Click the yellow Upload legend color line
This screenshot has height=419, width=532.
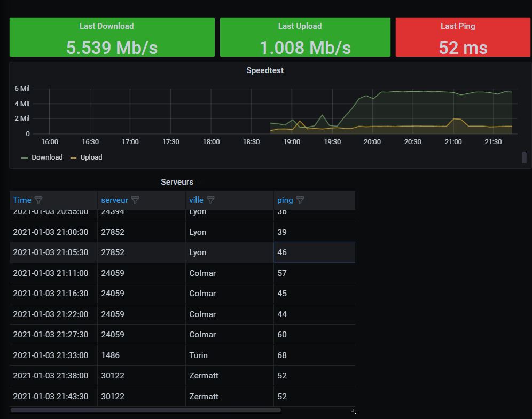[73, 158]
